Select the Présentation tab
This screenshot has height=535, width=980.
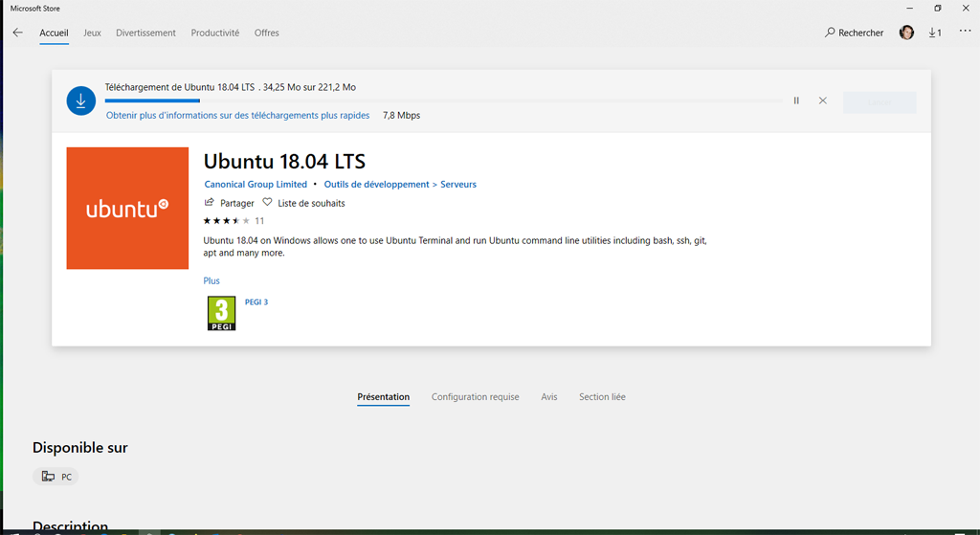tap(383, 397)
